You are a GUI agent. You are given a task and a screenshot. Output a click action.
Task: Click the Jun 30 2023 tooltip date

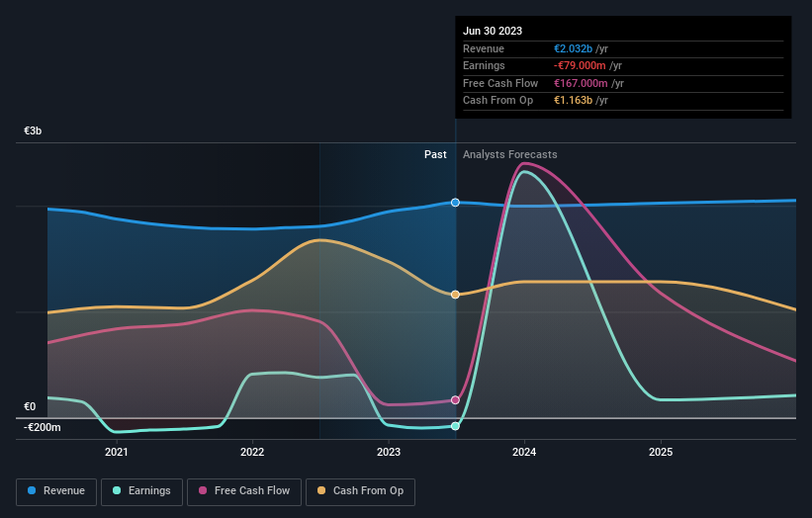click(x=493, y=31)
